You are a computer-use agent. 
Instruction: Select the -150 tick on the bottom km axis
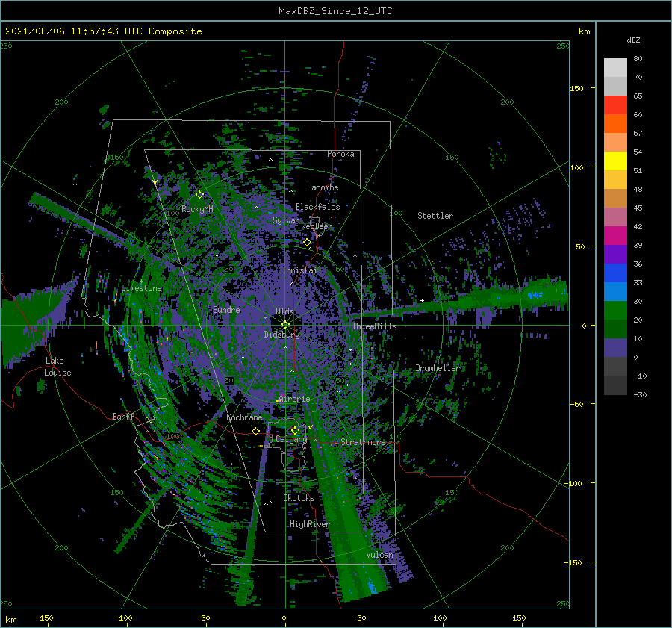(44, 618)
